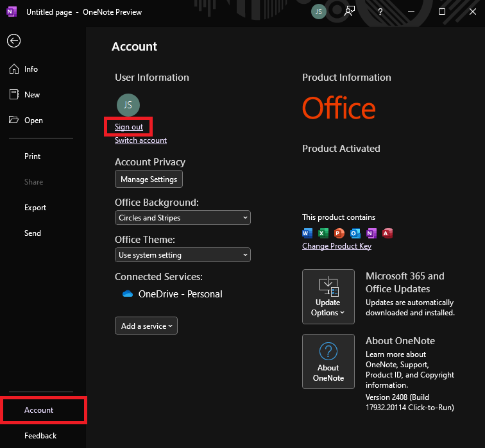Screen dimensions: 485x448
Task: Click the PowerPoint app icon
Action: tap(339, 233)
